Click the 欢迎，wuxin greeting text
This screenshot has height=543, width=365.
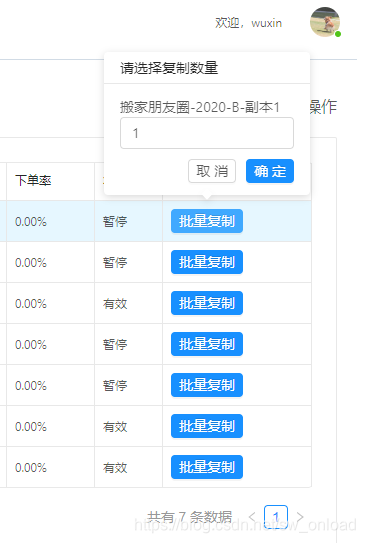(x=248, y=23)
